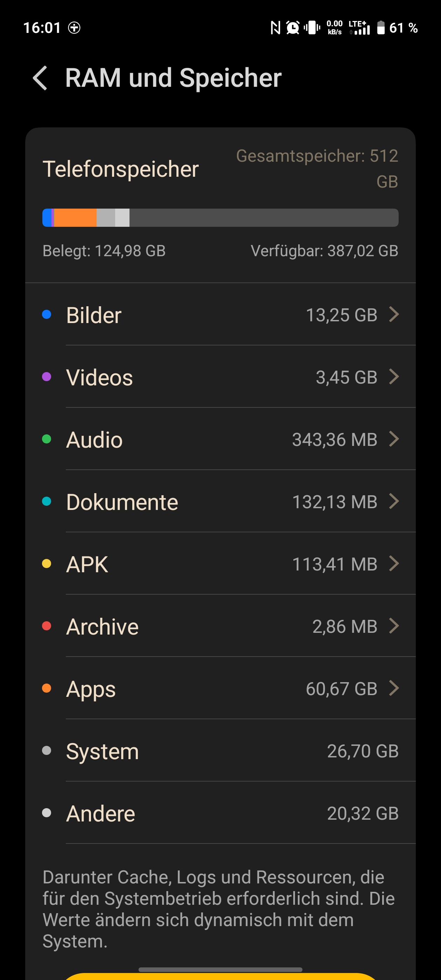Tap the LTE+ signal strength icon

359,28
